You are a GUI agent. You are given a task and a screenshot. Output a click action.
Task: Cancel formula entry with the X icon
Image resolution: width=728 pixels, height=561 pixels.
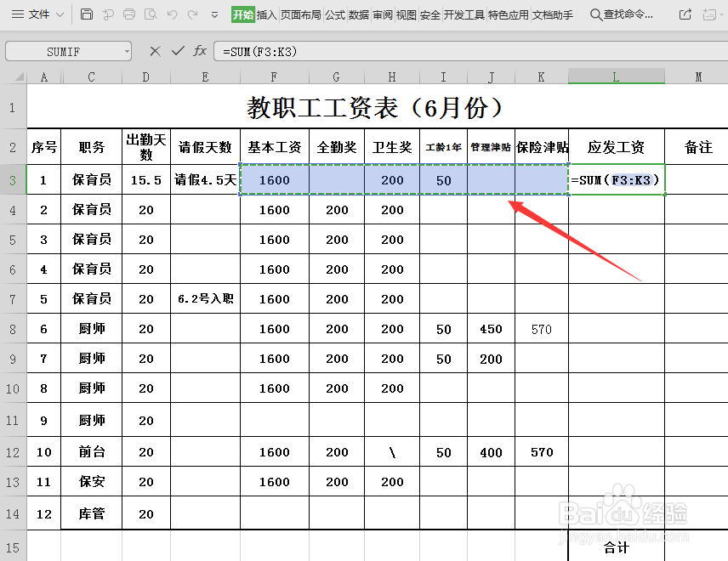156,51
